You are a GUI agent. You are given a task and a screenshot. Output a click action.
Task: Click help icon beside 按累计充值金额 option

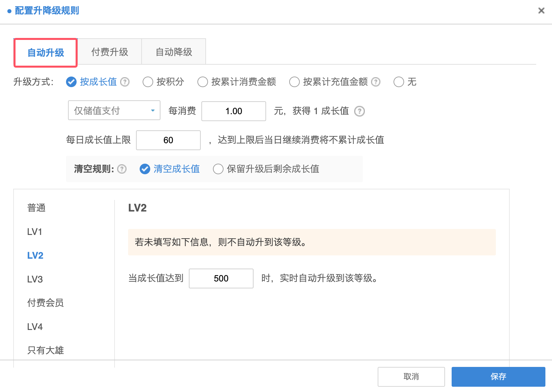pyautogui.click(x=376, y=82)
